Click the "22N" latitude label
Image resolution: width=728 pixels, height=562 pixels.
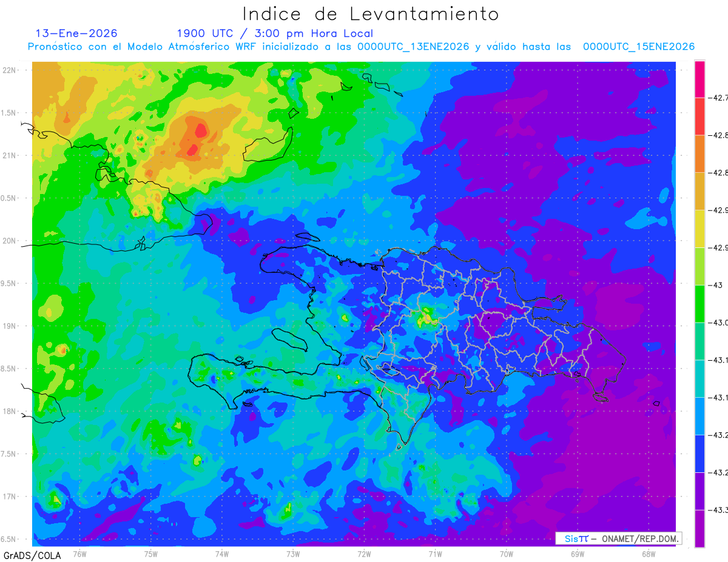pyautogui.click(x=9, y=70)
